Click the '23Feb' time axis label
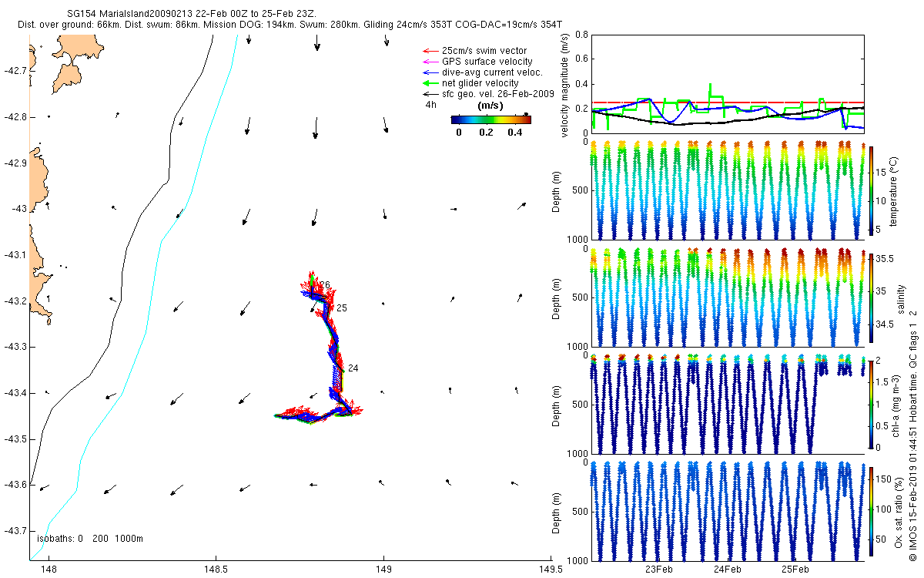 click(x=659, y=570)
